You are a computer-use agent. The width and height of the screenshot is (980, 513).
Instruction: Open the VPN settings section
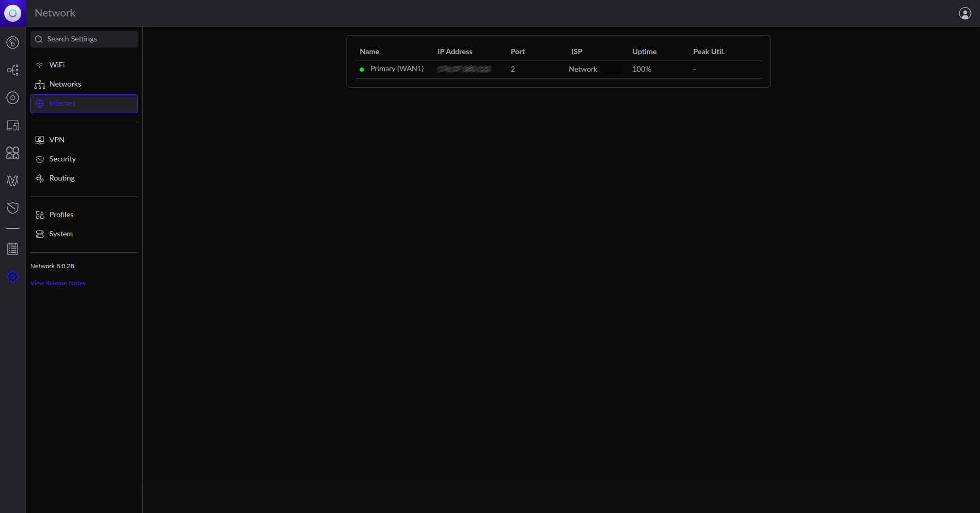coord(57,140)
